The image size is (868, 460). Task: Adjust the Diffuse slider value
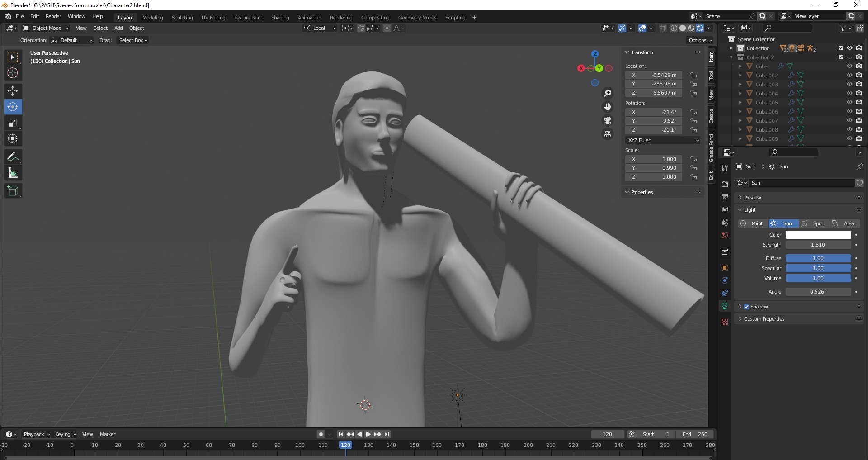tap(818, 258)
